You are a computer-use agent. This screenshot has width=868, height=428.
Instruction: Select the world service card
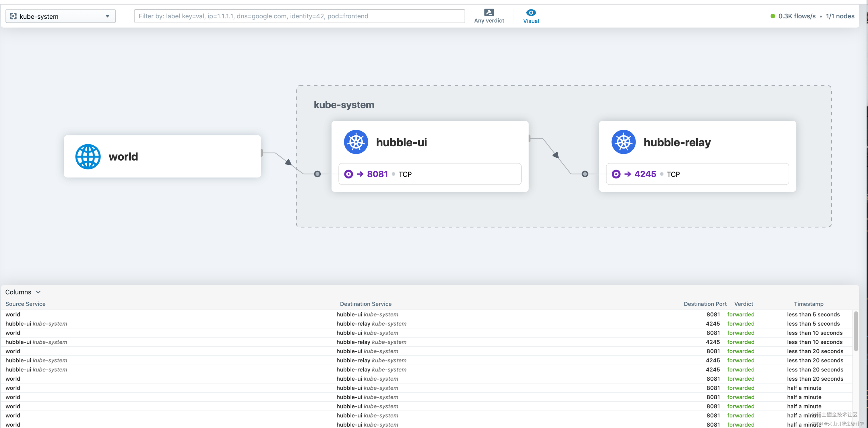tap(162, 157)
